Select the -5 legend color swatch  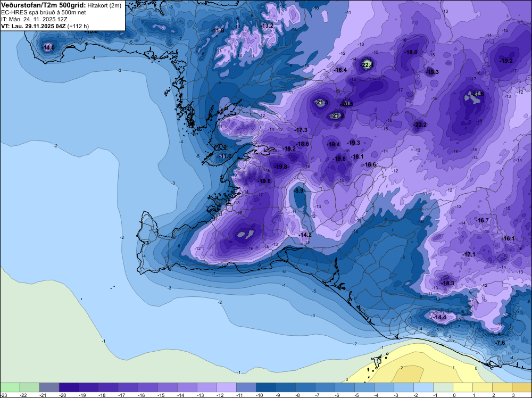[x=364, y=387]
